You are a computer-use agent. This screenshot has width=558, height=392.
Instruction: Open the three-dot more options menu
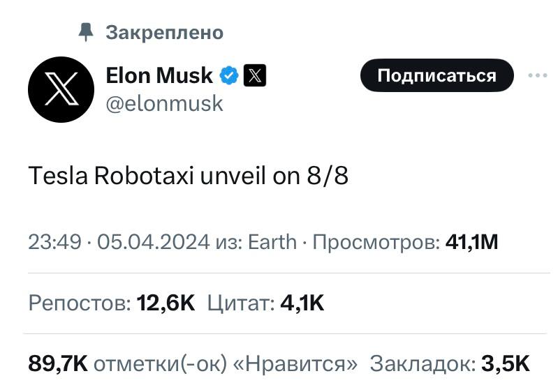(x=536, y=75)
